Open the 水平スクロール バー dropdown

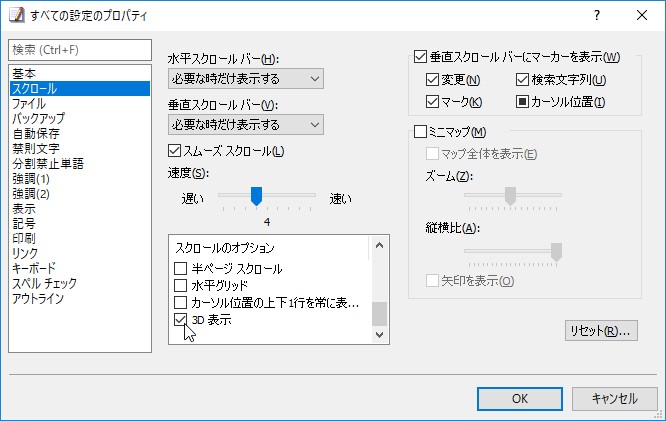(x=246, y=79)
